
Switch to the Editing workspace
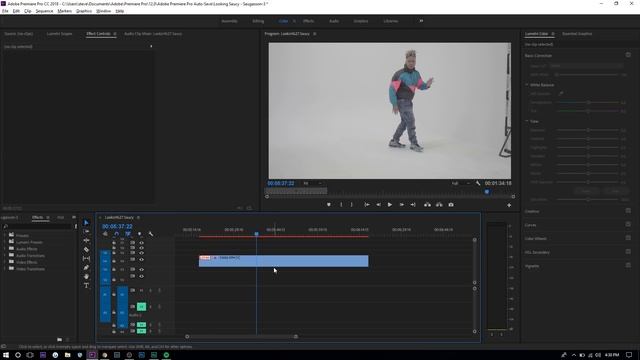258,21
